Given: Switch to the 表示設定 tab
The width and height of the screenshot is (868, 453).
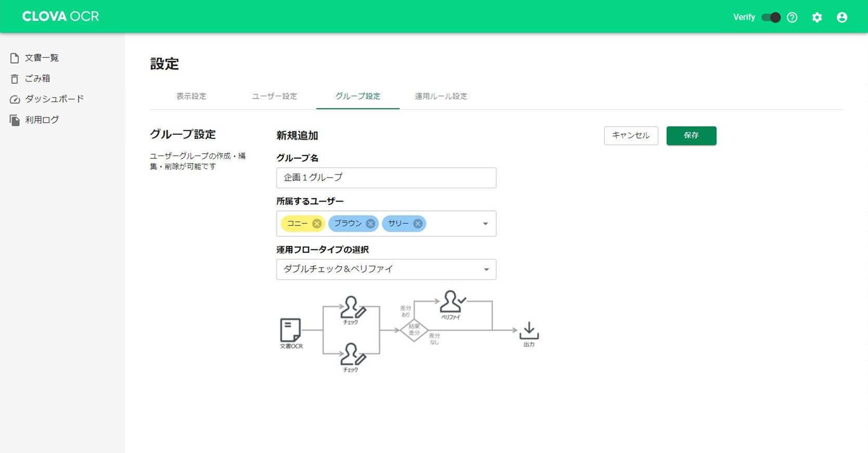Looking at the screenshot, I should (x=191, y=96).
